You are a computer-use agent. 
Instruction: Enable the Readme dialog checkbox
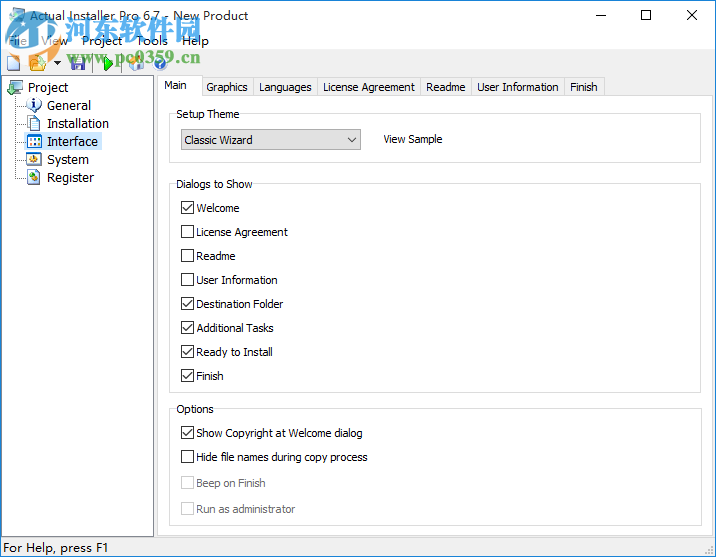[x=187, y=256]
